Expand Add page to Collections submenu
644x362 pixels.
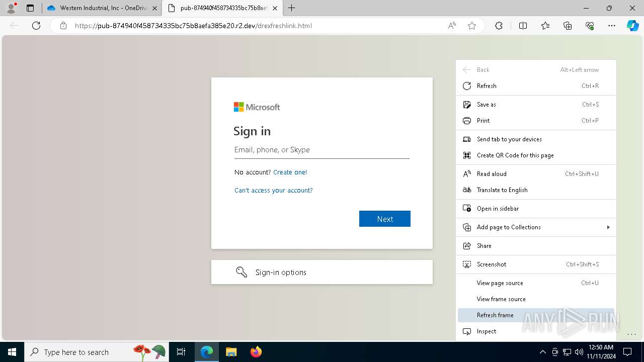pyautogui.click(x=536, y=227)
